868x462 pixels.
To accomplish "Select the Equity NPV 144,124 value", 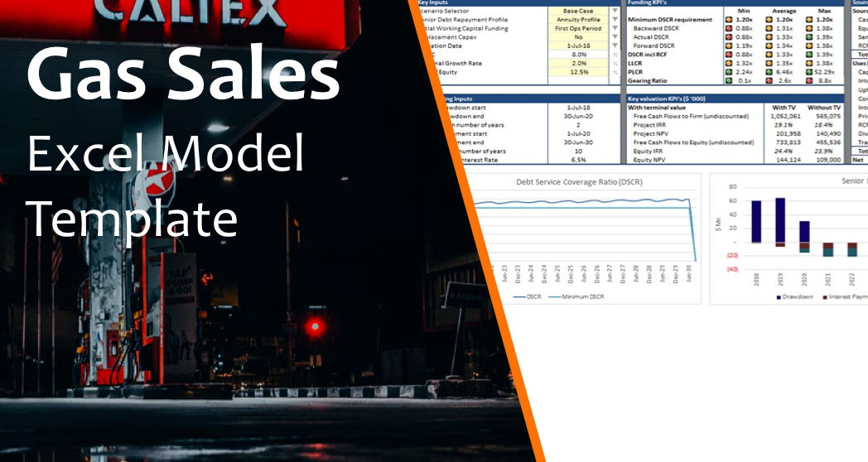I will 788,160.
